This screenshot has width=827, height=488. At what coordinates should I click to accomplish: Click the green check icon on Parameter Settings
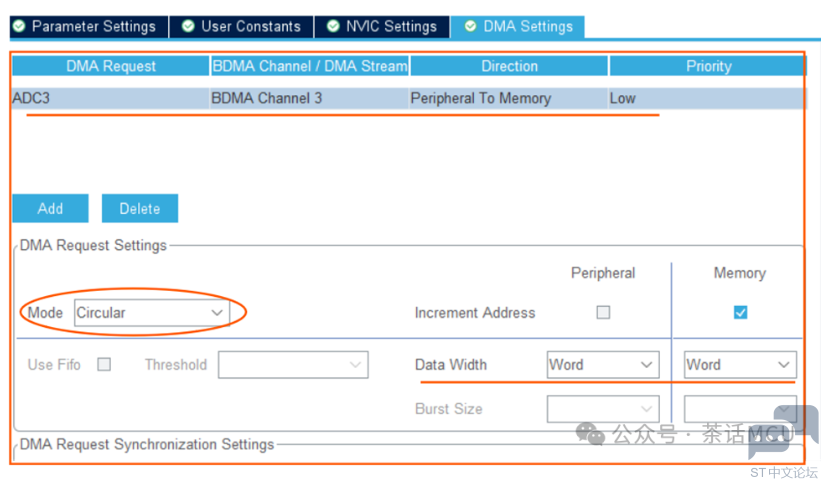18,26
